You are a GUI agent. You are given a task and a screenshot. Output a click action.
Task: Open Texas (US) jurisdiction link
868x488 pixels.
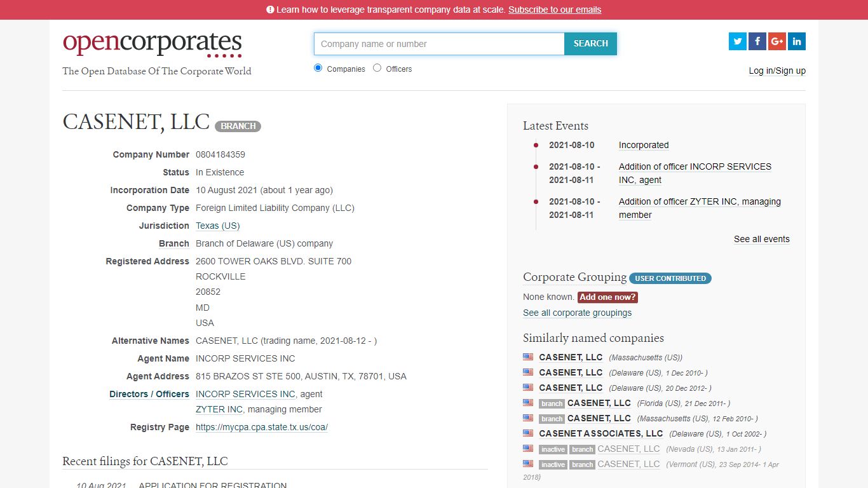coord(217,226)
